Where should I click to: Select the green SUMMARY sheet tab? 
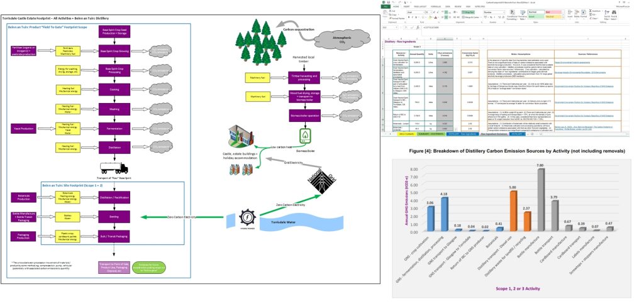[x=431, y=134]
